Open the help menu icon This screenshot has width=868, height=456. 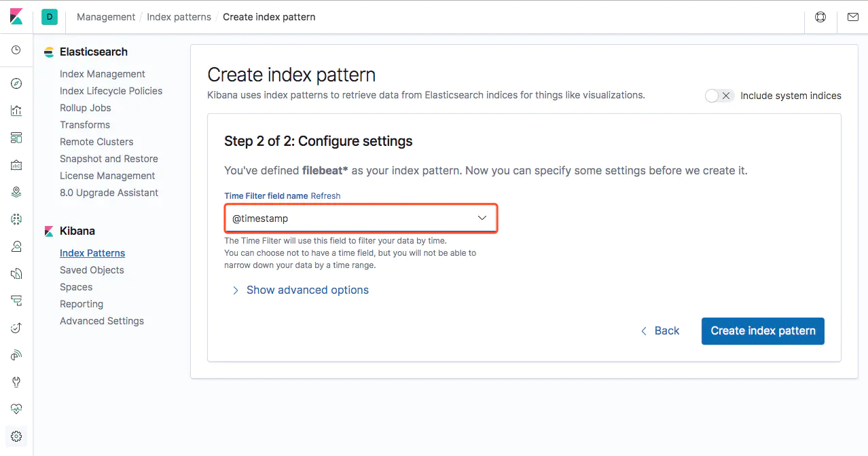(x=820, y=17)
